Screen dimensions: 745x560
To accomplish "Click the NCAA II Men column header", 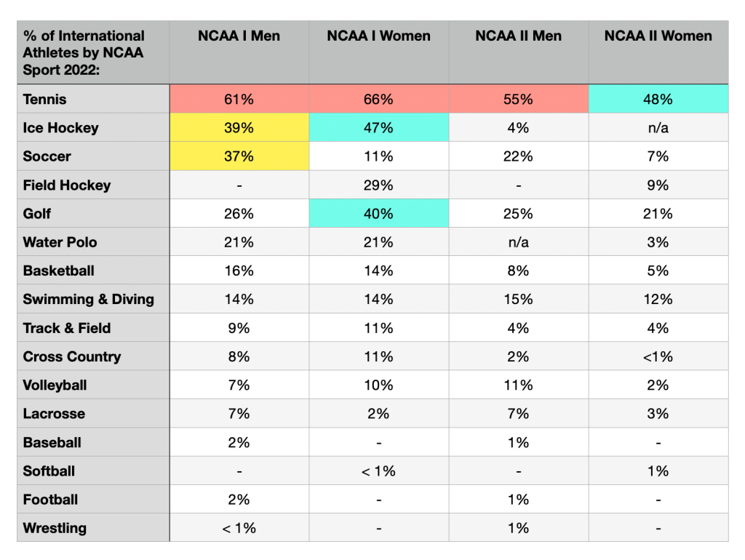I will [518, 36].
